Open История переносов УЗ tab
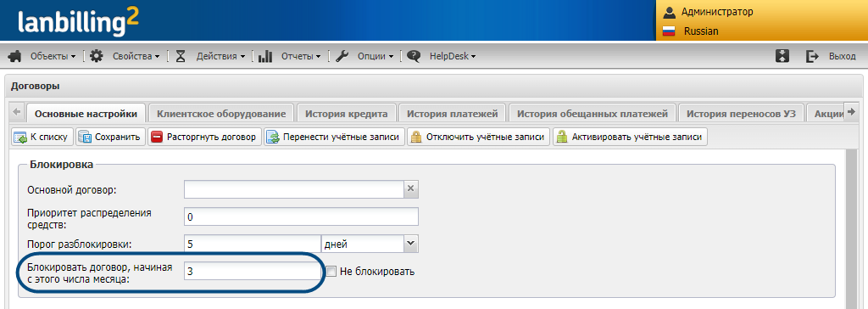868x309 pixels. pyautogui.click(x=741, y=114)
